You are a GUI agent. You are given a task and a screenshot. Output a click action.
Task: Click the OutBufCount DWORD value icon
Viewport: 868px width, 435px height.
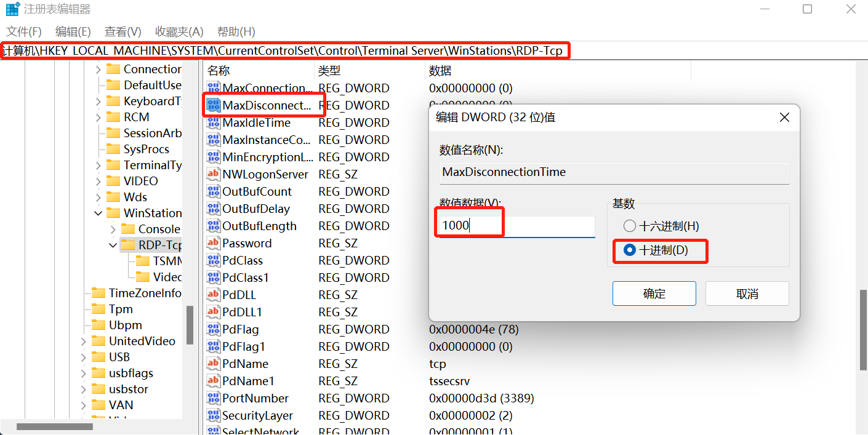coord(213,191)
